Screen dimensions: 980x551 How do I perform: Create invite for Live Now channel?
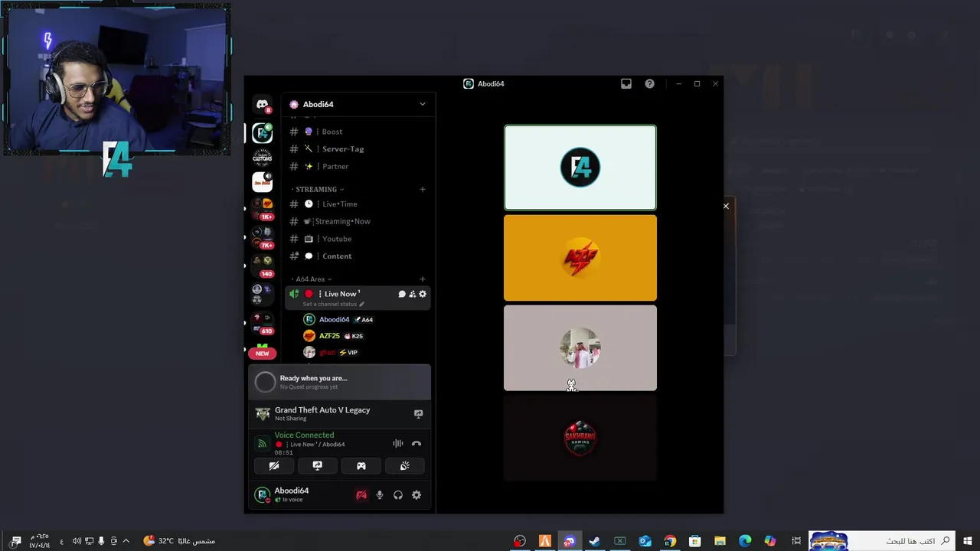412,294
